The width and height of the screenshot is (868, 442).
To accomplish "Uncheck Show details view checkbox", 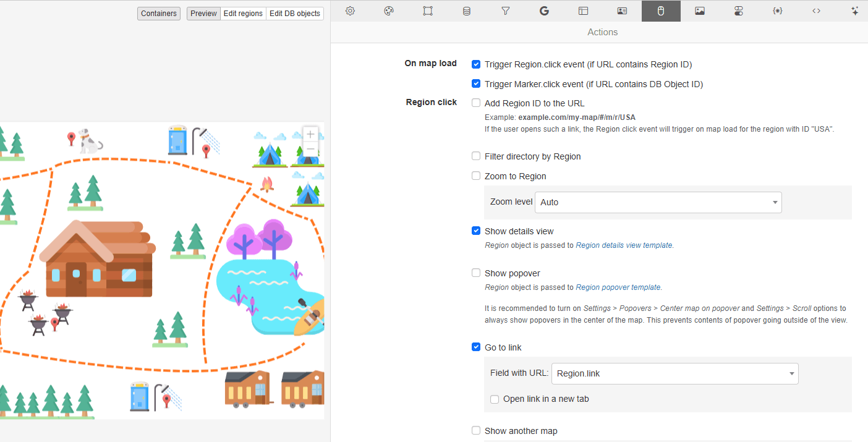I will click(476, 231).
